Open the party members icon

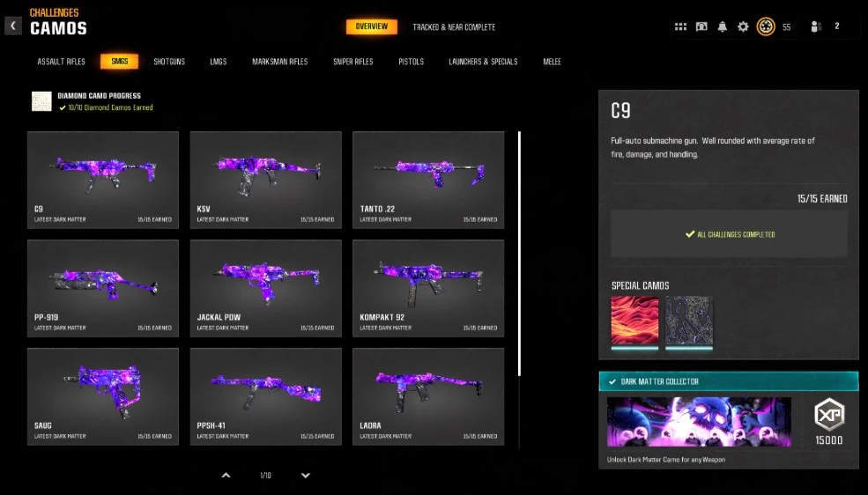point(815,26)
